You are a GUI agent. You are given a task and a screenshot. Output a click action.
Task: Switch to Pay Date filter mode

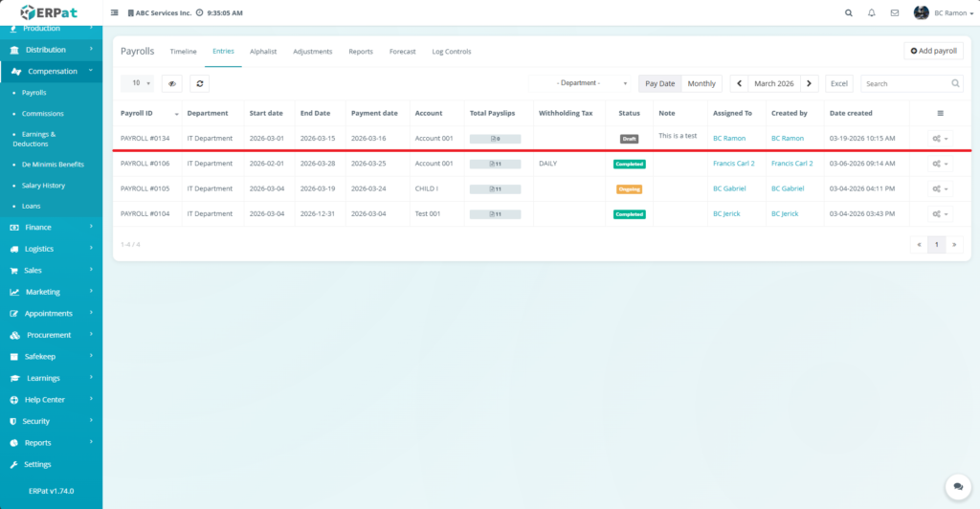tap(659, 83)
